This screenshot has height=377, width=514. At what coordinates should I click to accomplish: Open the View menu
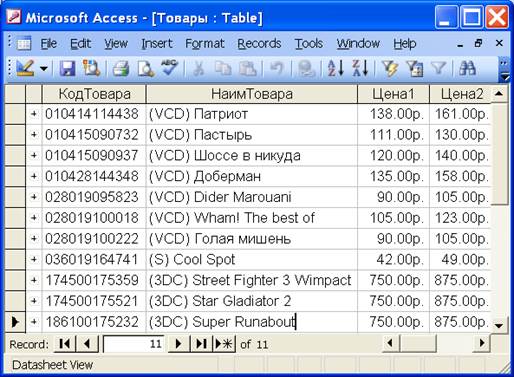tap(116, 44)
